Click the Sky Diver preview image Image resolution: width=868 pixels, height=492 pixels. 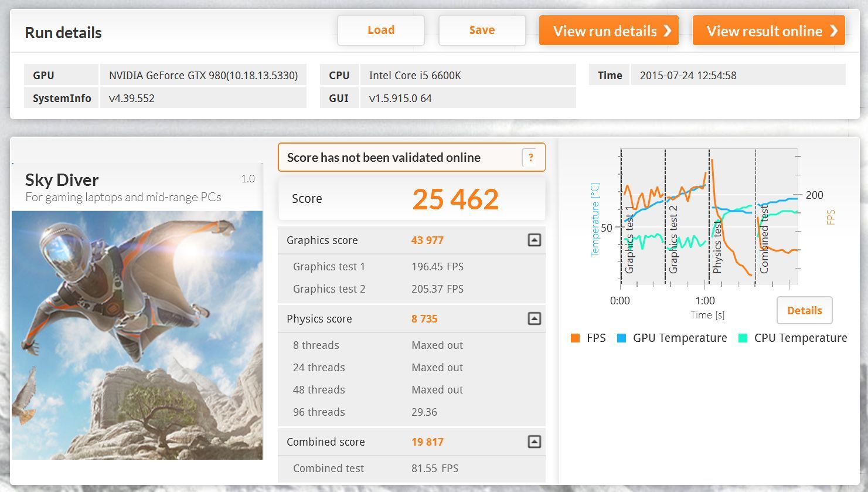(137, 335)
